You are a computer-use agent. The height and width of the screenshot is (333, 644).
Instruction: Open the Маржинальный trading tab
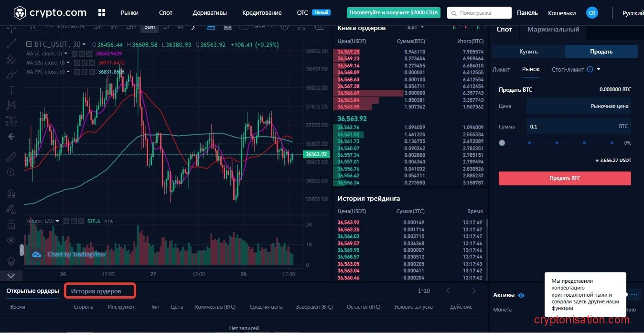pyautogui.click(x=553, y=30)
